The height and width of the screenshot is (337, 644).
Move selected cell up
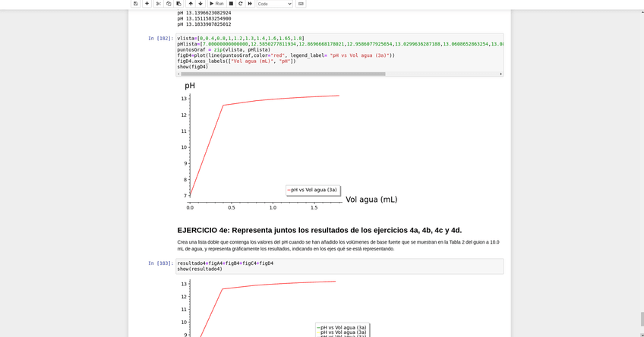pyautogui.click(x=191, y=4)
